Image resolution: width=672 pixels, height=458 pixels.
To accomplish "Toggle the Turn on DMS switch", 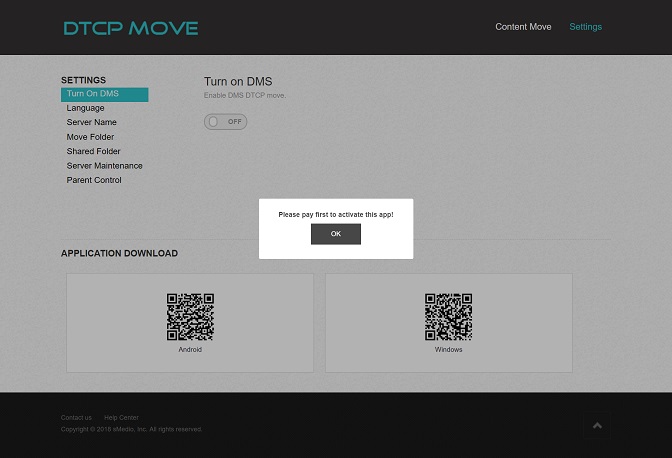I will 225,121.
